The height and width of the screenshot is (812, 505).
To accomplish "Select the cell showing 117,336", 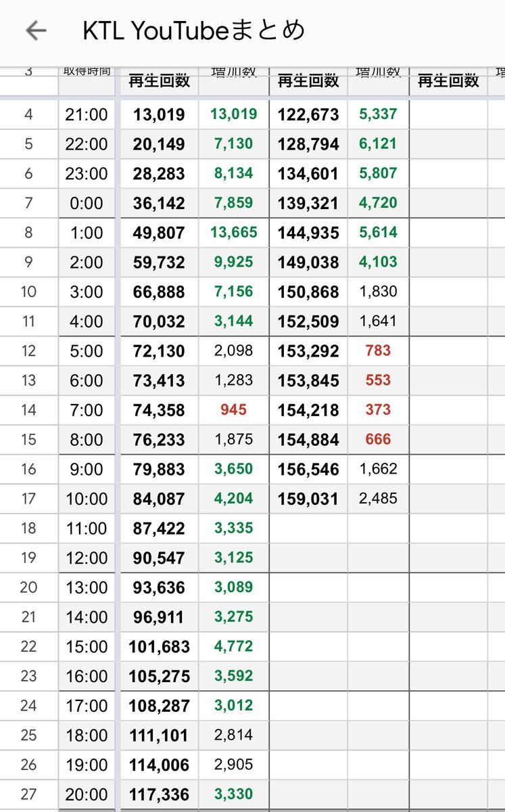I will [159, 794].
